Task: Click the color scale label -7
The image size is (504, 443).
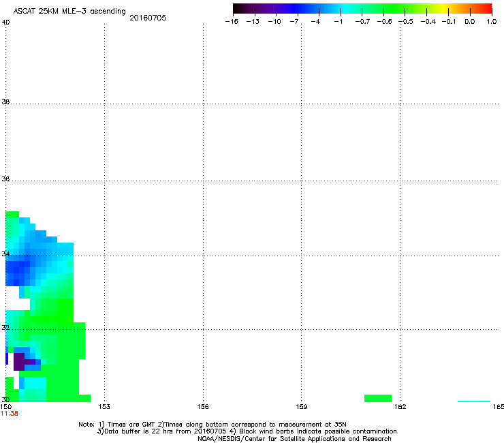Action: coord(294,22)
